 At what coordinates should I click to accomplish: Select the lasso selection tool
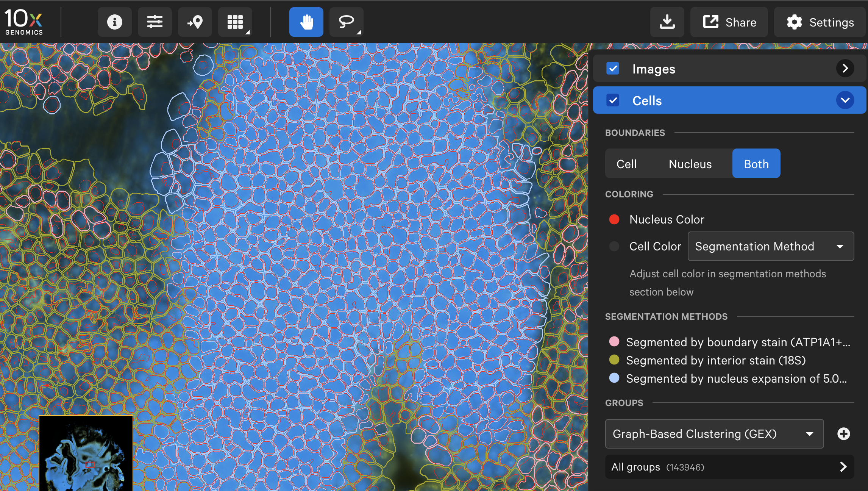346,22
